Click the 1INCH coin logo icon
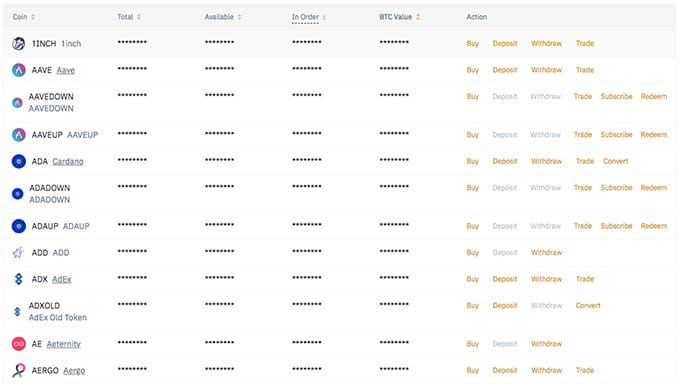Image resolution: width=680 pixels, height=384 pixels. coord(18,43)
